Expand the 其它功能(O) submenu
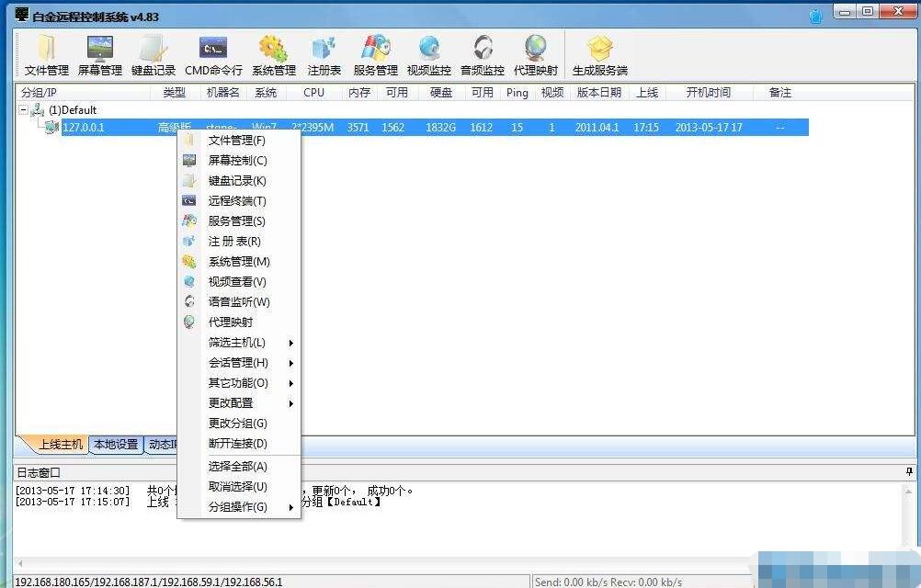Screen dimensions: 921x588 (x=239, y=383)
